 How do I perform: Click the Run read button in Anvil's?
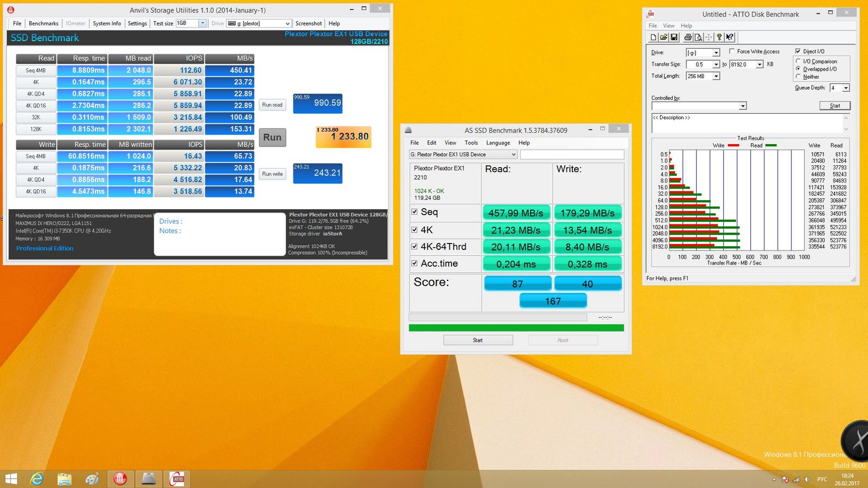pos(272,105)
